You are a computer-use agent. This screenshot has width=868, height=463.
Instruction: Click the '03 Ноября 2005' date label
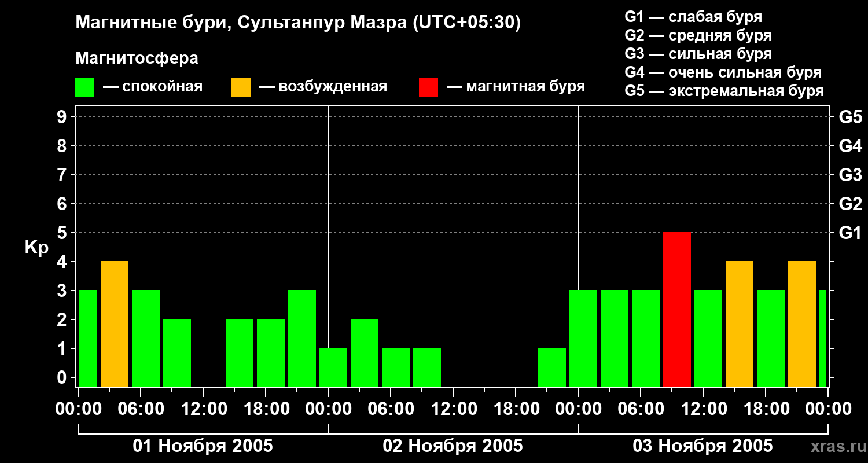703,446
